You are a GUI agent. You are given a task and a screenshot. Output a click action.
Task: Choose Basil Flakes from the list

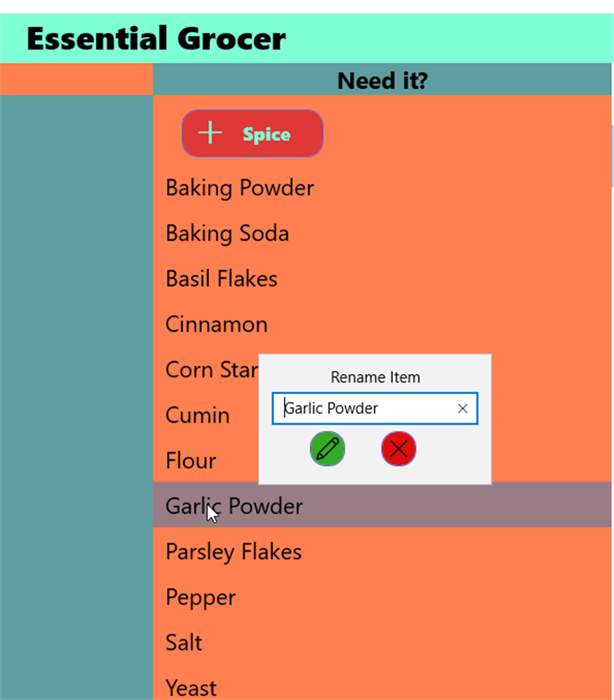pos(222,279)
